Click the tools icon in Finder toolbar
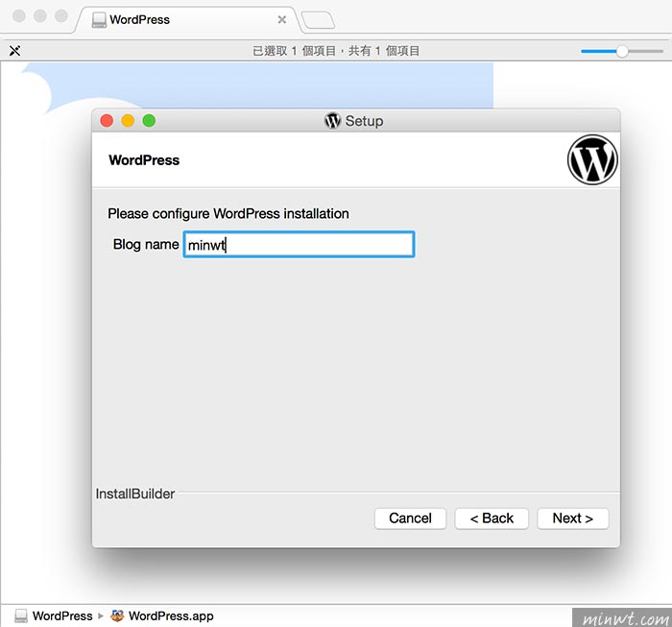This screenshot has width=672, height=627. (15, 51)
